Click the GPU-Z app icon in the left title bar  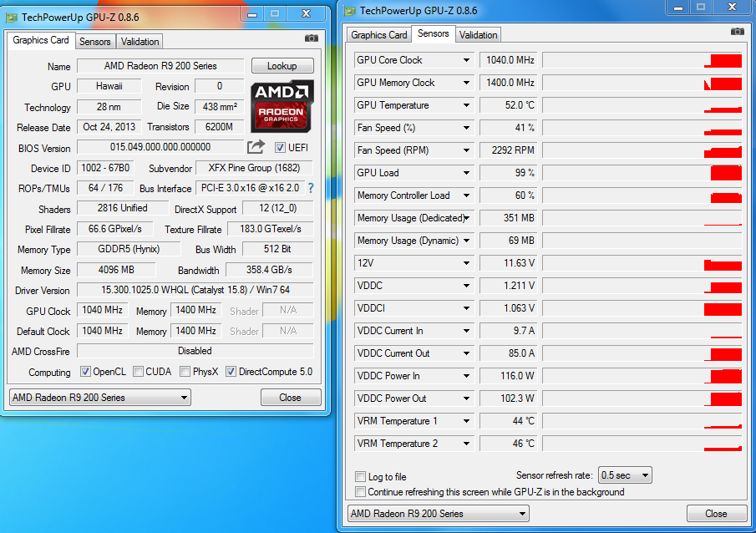[12, 18]
